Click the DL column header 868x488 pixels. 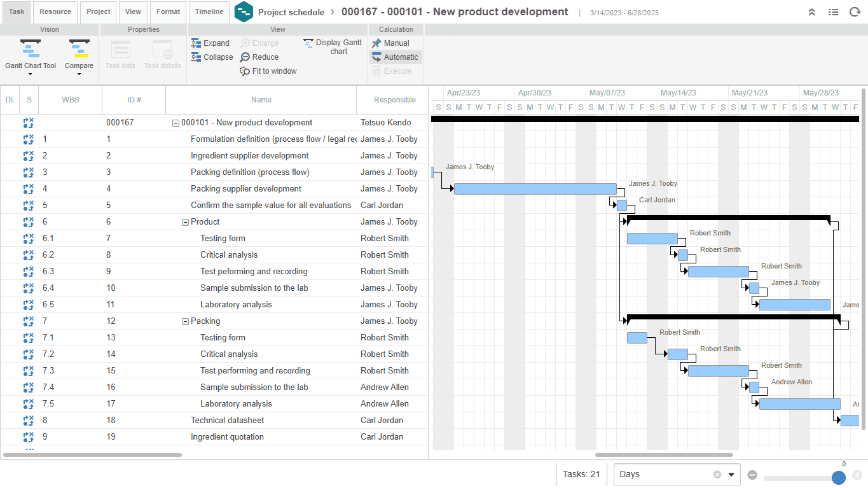pyautogui.click(x=10, y=100)
